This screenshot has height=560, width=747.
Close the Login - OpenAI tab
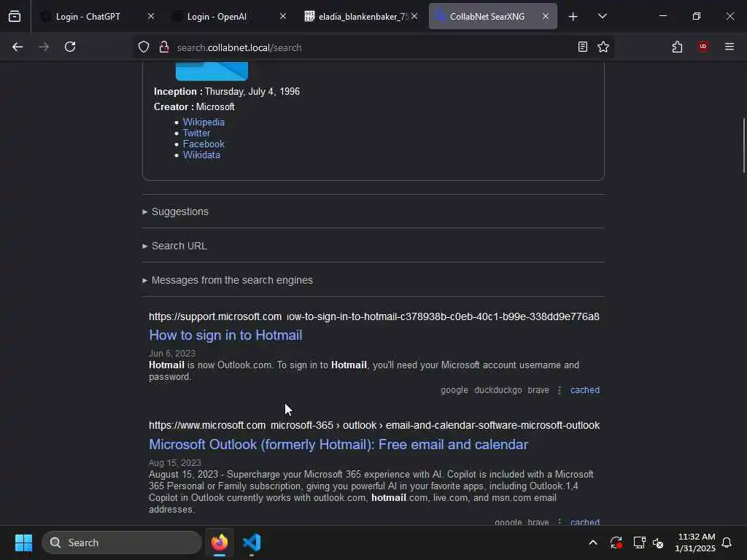pos(282,16)
